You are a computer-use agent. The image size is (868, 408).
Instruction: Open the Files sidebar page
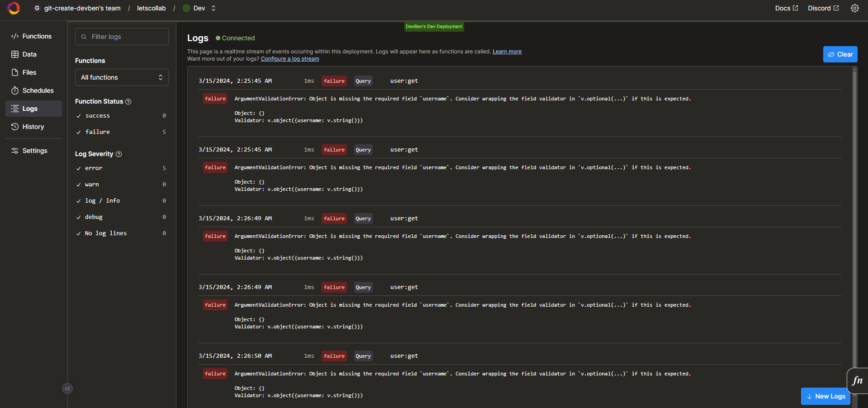click(x=33, y=72)
